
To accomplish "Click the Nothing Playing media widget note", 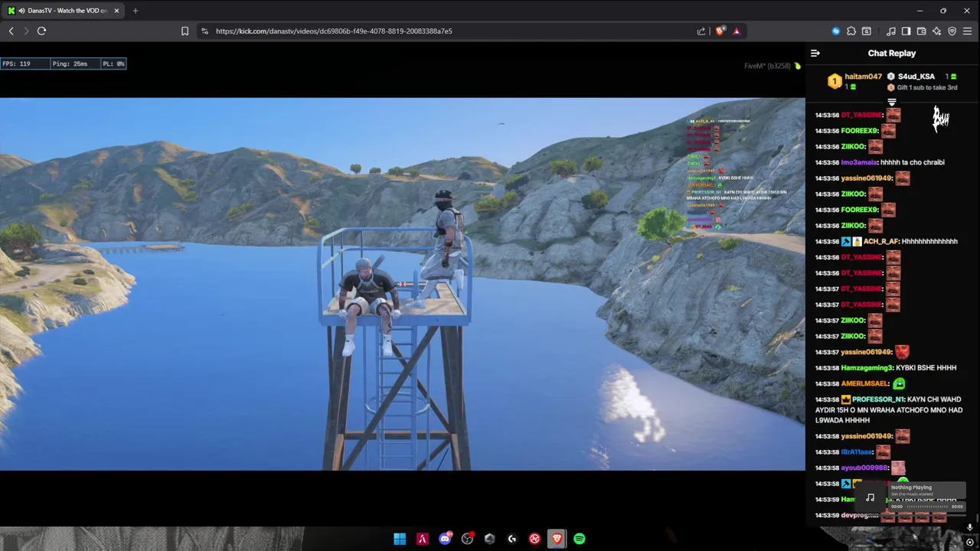I will (x=871, y=498).
